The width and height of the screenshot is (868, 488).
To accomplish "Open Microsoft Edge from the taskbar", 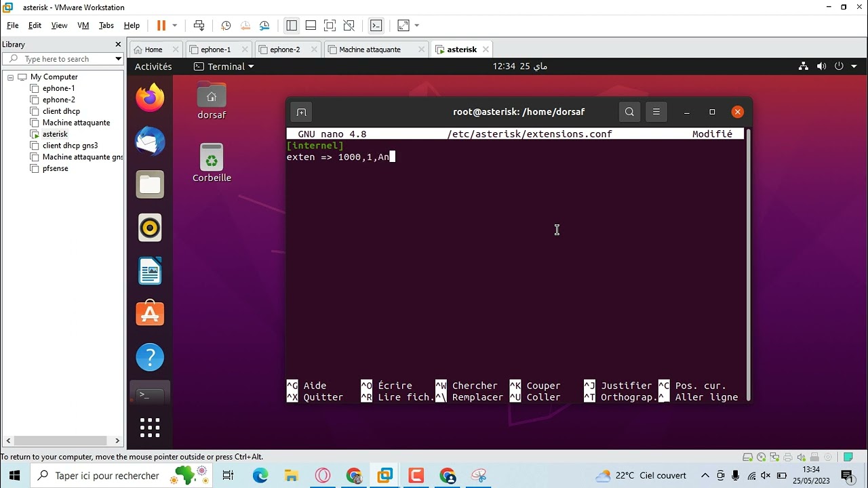I will (x=260, y=476).
